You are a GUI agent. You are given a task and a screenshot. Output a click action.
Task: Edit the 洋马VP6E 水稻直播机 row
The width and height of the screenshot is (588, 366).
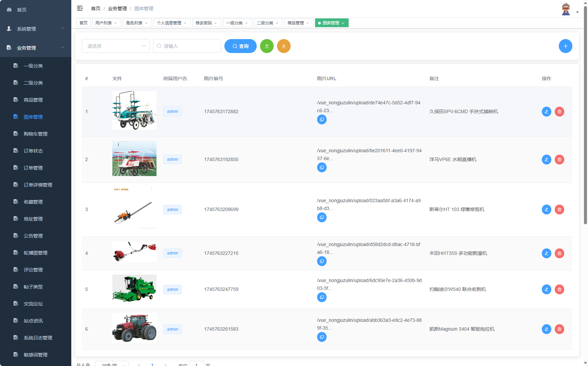pos(546,159)
